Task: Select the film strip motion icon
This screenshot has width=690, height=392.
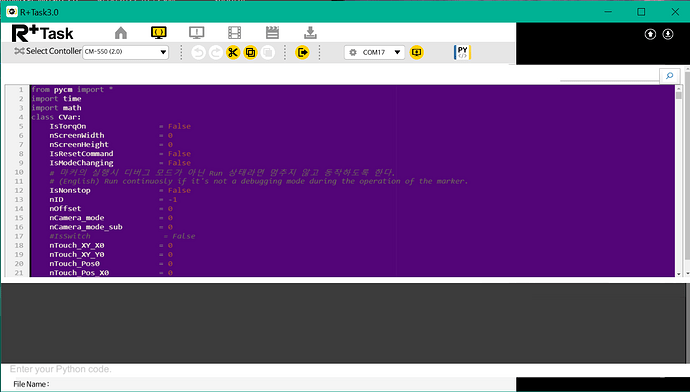Action: tap(235, 33)
